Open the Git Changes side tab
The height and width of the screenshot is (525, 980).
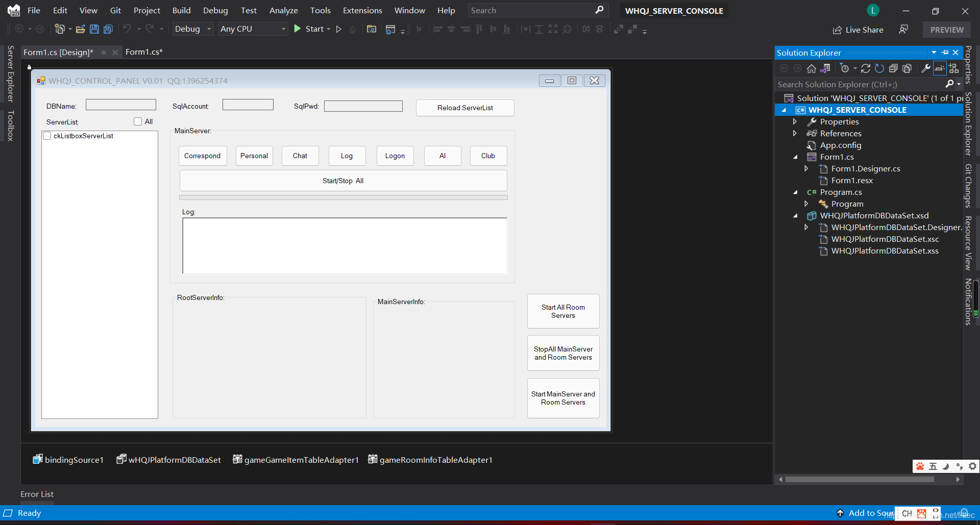click(968, 186)
